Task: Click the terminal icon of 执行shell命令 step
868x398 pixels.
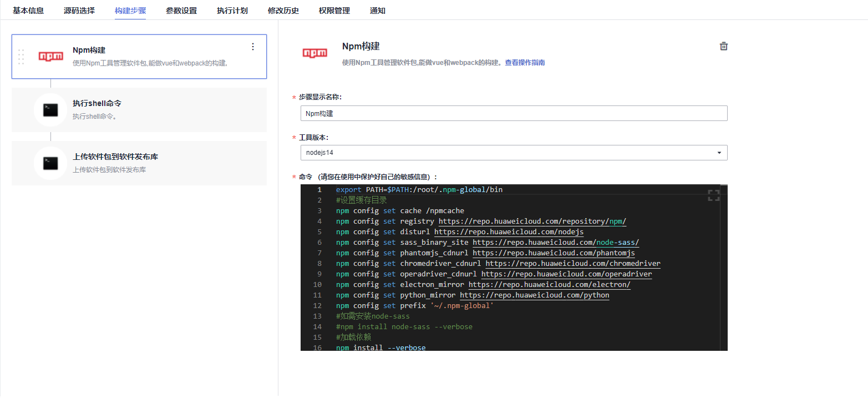Action: (x=50, y=110)
